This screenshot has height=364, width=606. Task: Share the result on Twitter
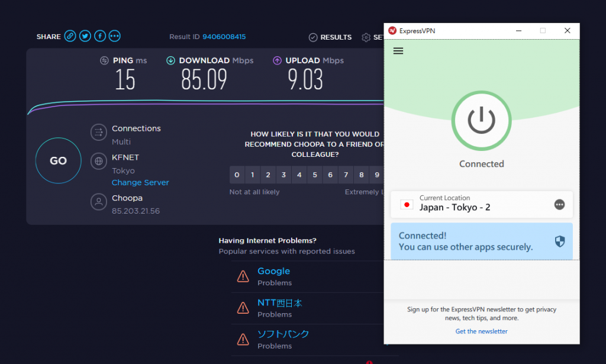pos(85,36)
